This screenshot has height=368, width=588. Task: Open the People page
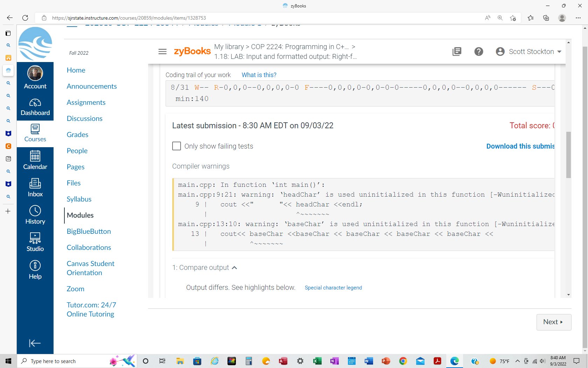coord(77,151)
